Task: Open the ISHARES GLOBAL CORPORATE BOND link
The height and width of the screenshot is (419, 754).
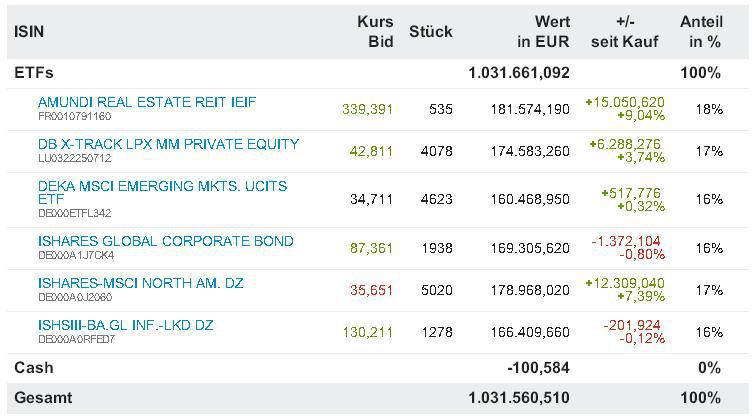Action: [165, 241]
